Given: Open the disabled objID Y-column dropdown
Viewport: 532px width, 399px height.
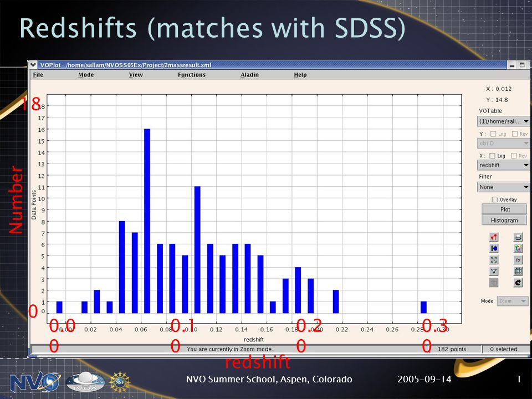Looking at the screenshot, I should tap(504, 144).
